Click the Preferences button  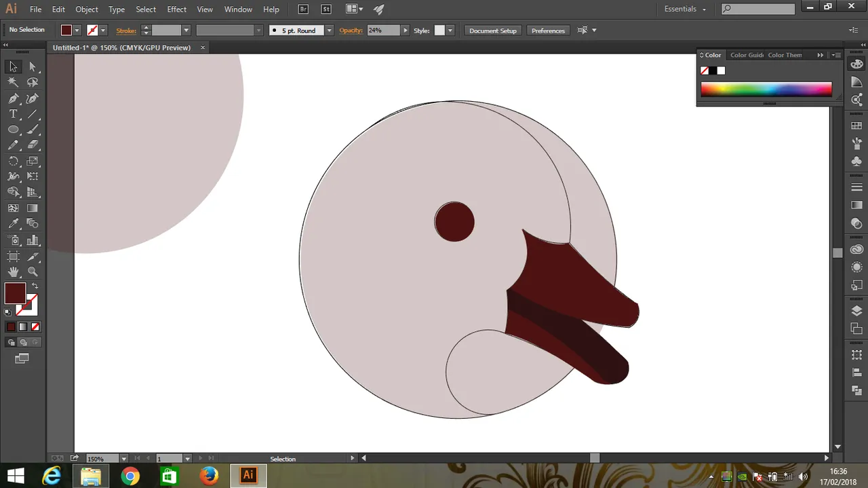tap(548, 31)
